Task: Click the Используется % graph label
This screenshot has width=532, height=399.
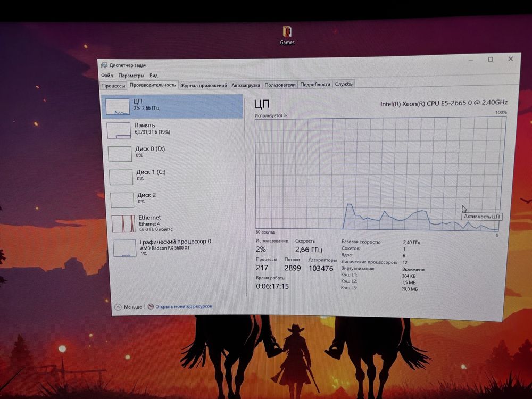Action: [271, 115]
